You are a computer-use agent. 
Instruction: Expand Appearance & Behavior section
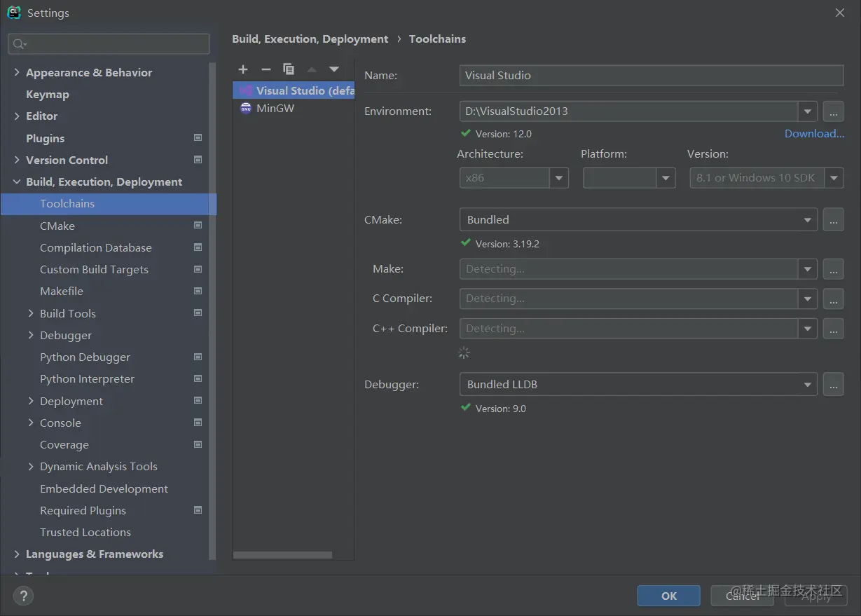[x=17, y=72]
